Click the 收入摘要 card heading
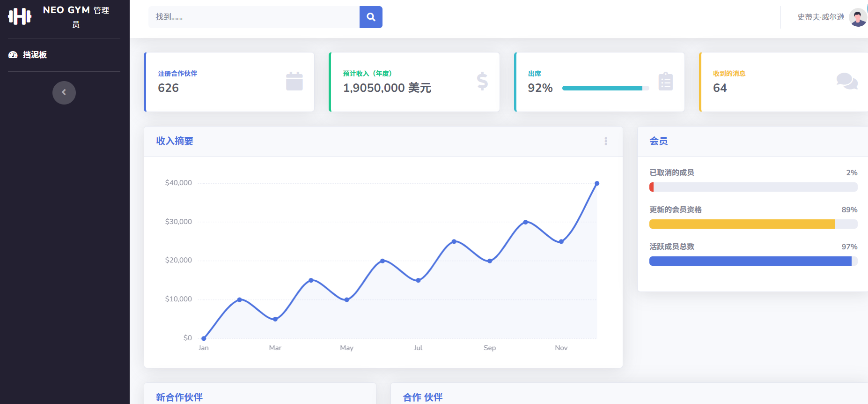The height and width of the screenshot is (404, 868). [x=175, y=141]
